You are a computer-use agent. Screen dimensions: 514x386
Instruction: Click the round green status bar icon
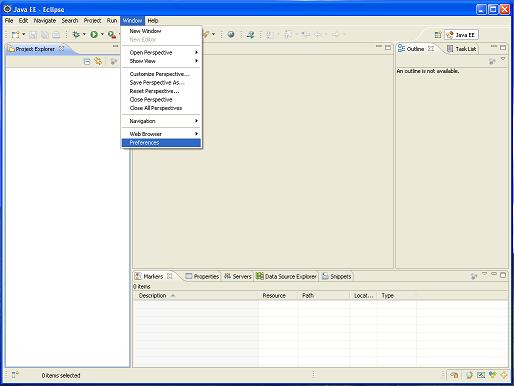(469, 375)
